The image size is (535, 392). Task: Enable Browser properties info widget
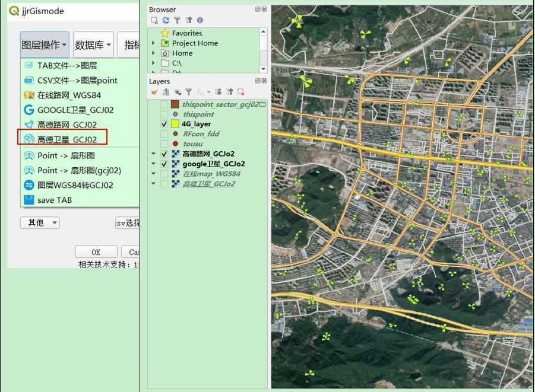[x=200, y=20]
